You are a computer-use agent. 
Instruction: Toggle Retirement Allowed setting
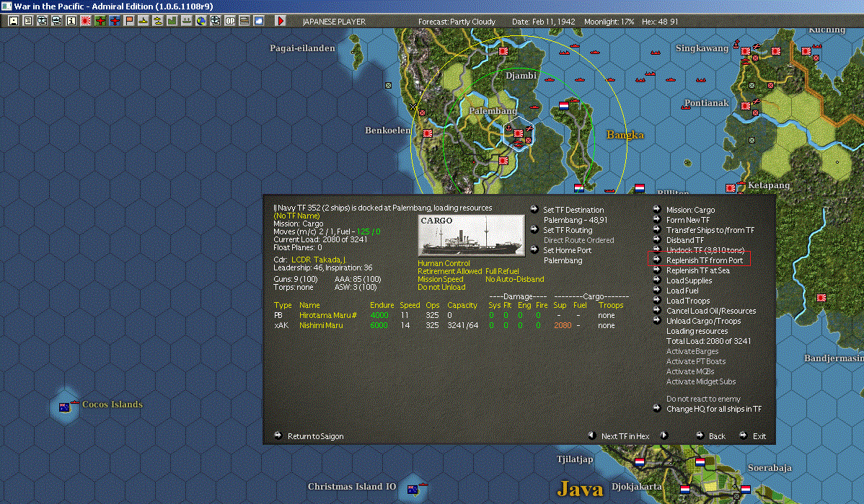pyautogui.click(x=449, y=271)
